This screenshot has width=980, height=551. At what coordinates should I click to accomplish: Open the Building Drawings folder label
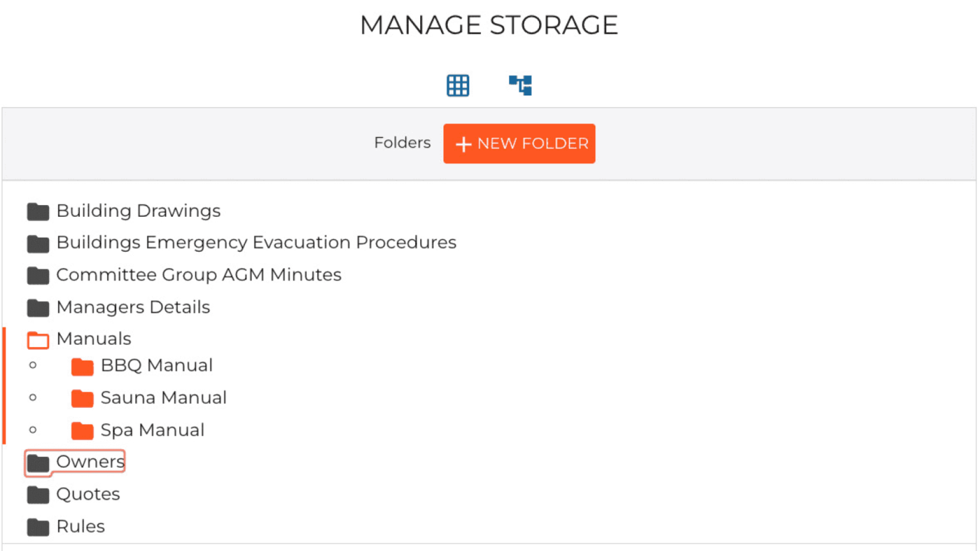138,211
